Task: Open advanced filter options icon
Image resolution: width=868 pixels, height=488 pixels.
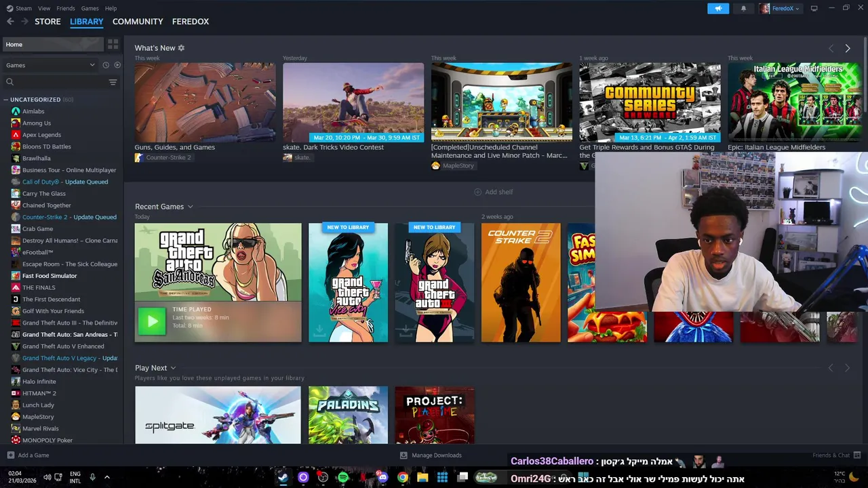Action: [x=113, y=82]
